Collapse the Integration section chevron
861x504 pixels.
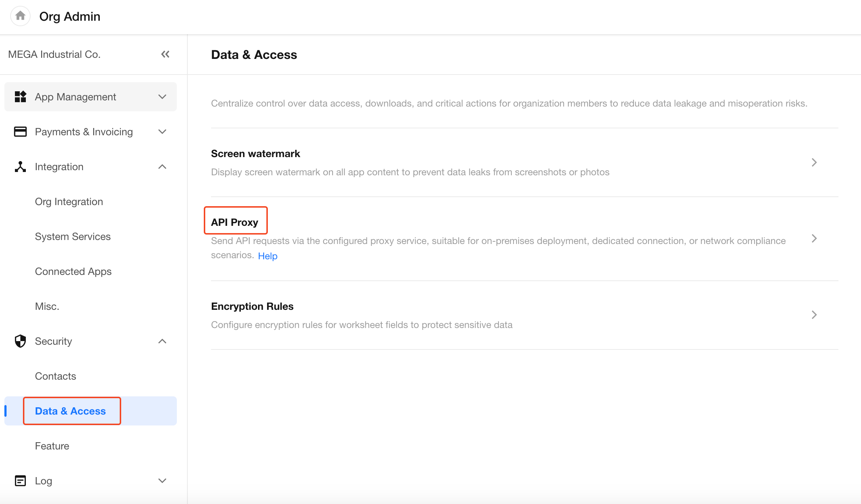[162, 167]
